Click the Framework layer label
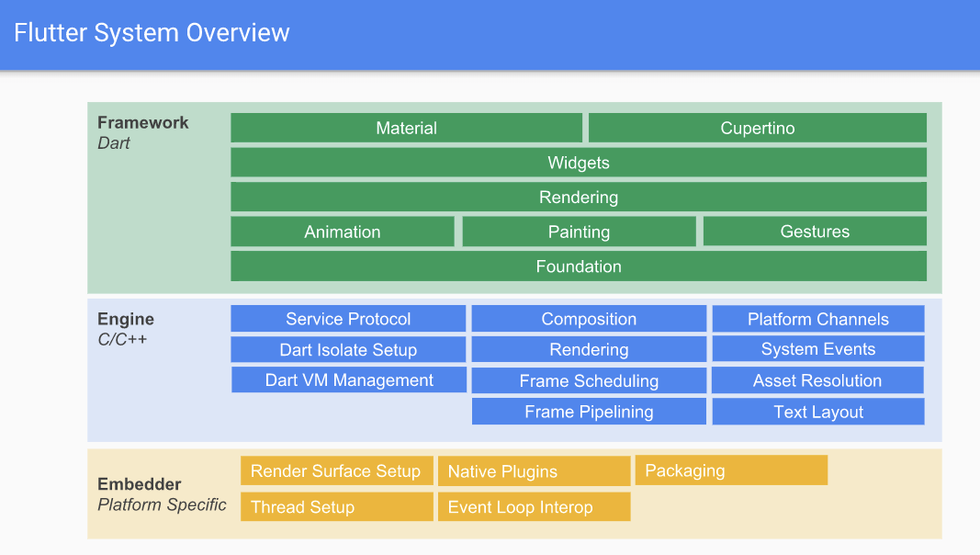Viewport: 980px width, 555px height. 143,122
